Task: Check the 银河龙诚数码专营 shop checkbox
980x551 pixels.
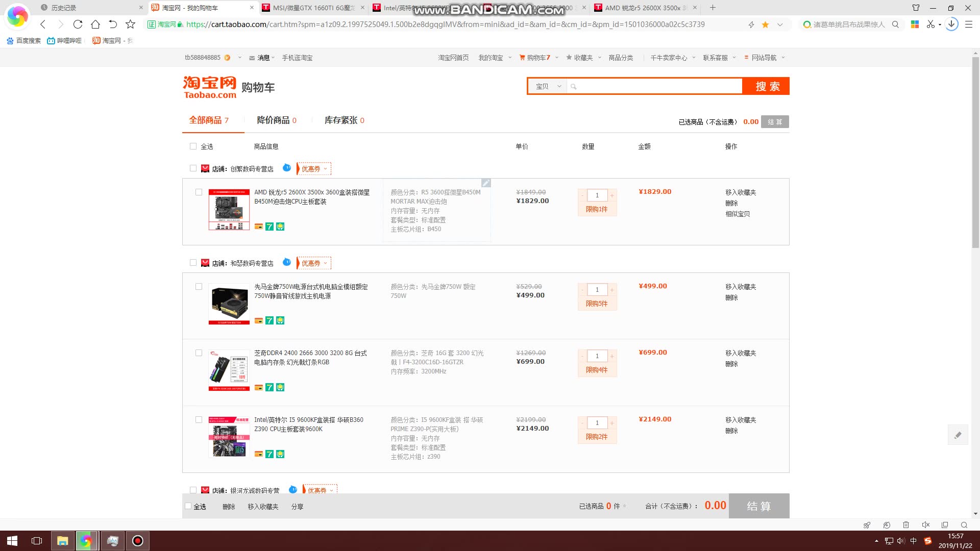Action: (x=193, y=490)
